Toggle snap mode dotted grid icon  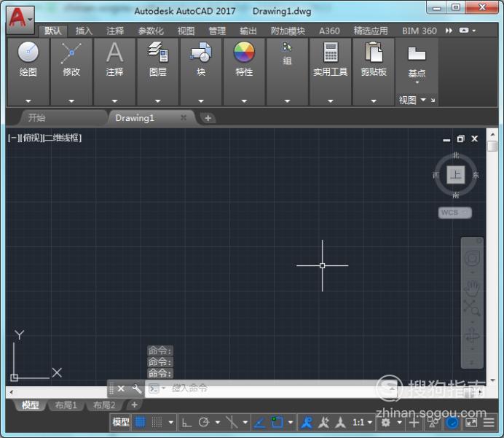click(157, 422)
